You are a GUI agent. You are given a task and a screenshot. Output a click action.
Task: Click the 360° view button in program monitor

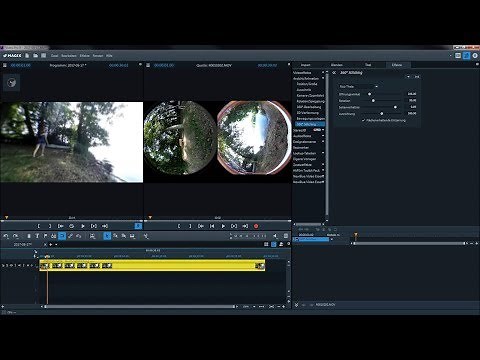(x=12, y=82)
